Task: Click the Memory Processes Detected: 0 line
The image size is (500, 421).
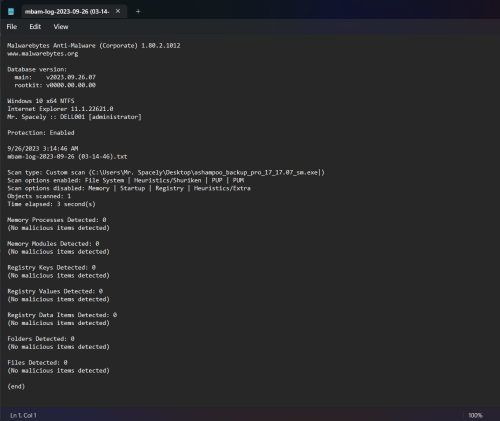Action: pos(57,220)
